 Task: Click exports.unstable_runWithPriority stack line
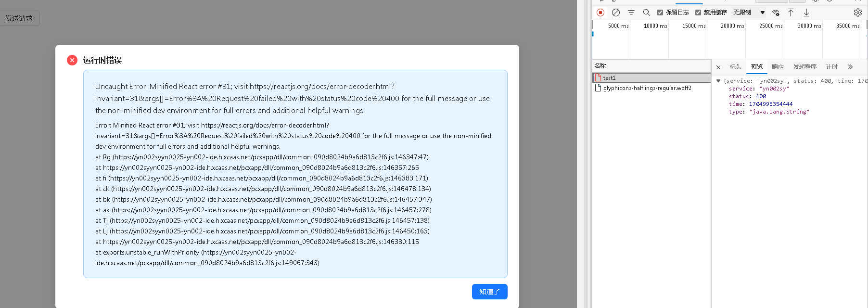pyautogui.click(x=207, y=257)
